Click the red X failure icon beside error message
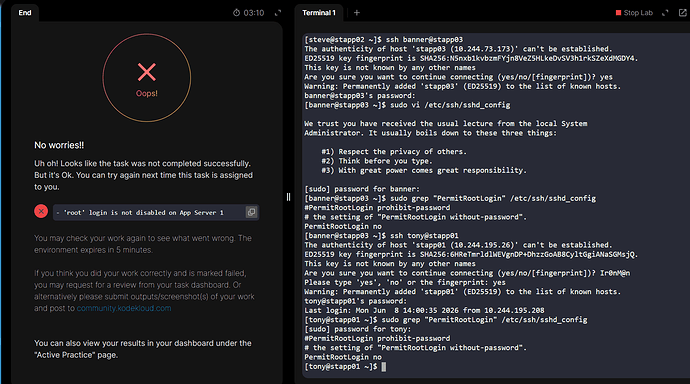This screenshot has width=690, height=384. (41, 212)
